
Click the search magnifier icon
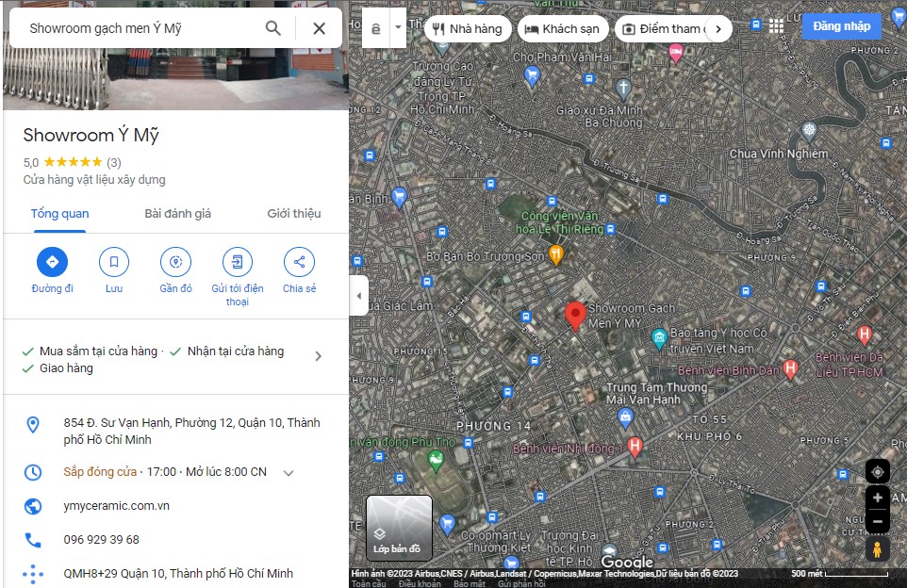(273, 27)
